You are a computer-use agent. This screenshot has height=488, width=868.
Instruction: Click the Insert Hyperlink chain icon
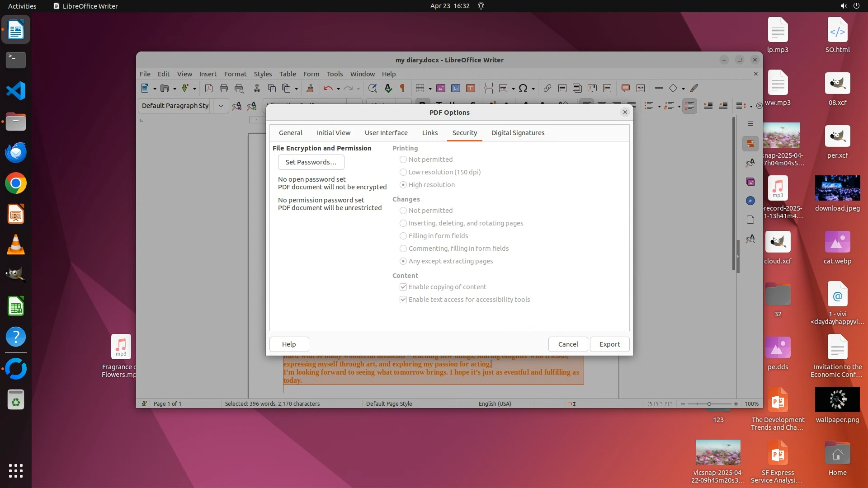coord(547,88)
